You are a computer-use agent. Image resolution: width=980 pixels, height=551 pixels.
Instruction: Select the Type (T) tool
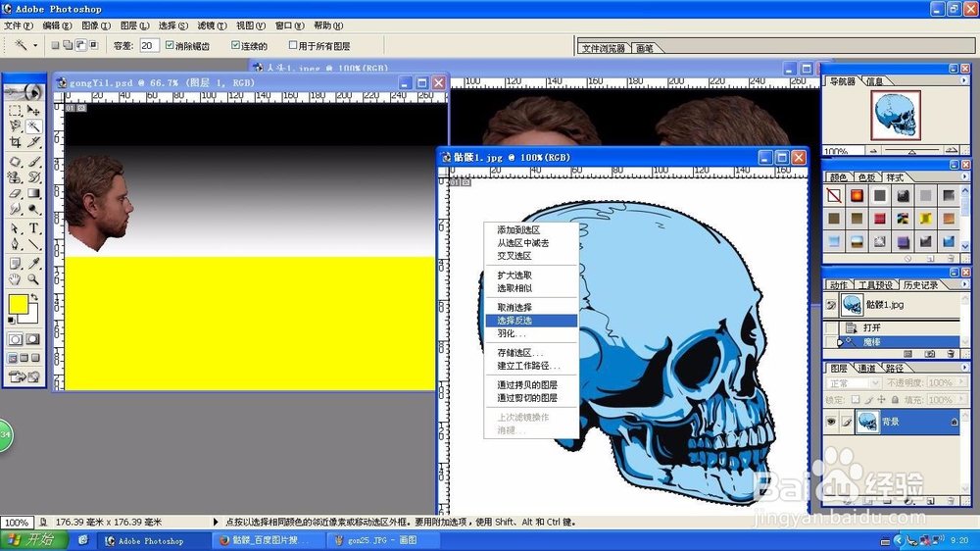[33, 228]
